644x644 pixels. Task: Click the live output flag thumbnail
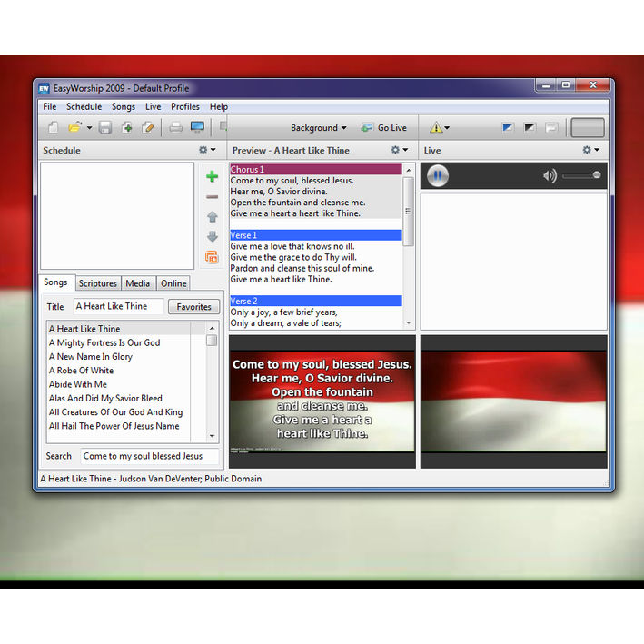coord(513,401)
